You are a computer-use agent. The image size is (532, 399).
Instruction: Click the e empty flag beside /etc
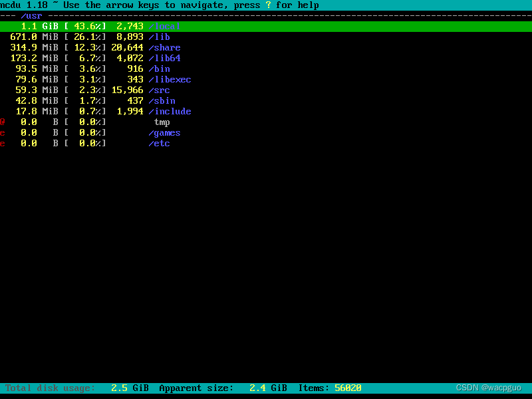[2, 143]
